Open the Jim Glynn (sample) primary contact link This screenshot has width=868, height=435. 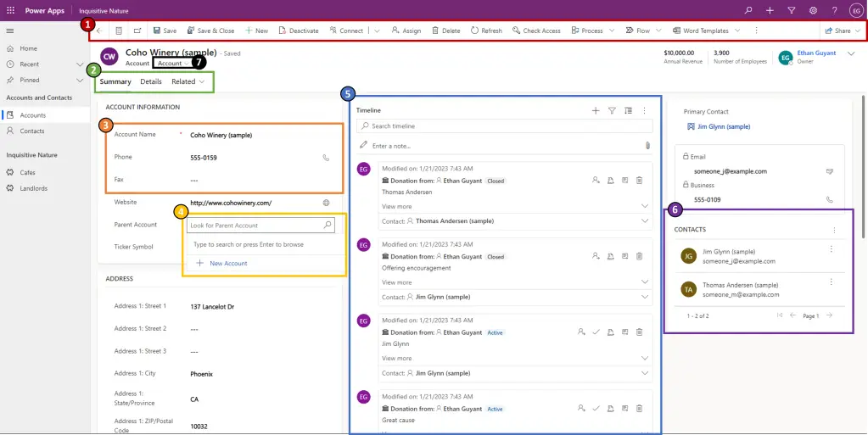coord(724,126)
